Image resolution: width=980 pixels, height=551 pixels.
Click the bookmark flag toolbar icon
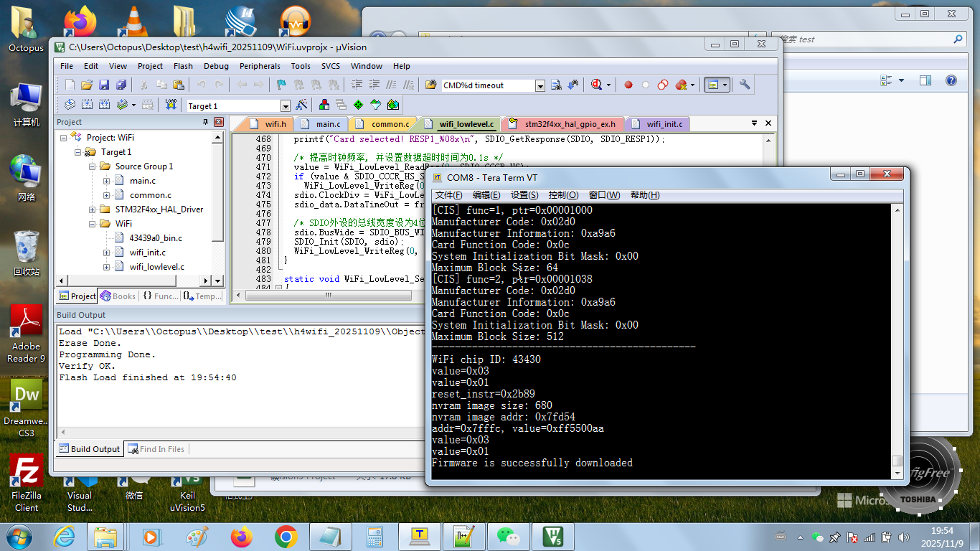coord(282,85)
